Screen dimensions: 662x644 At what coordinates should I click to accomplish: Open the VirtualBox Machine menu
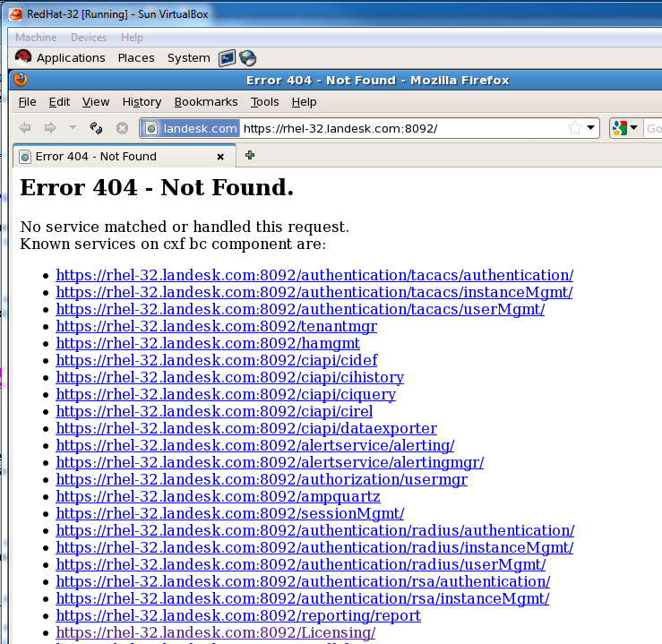coord(36,38)
